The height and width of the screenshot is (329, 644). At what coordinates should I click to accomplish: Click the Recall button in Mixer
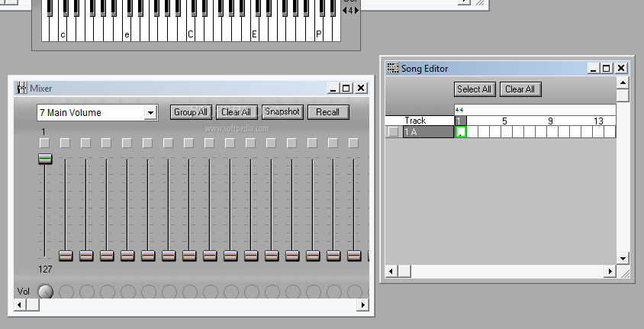[x=328, y=112]
